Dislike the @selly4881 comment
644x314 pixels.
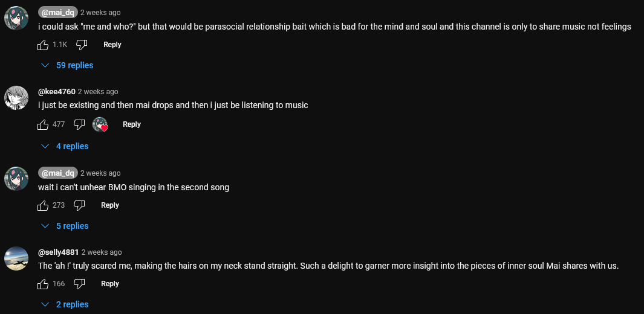click(79, 284)
